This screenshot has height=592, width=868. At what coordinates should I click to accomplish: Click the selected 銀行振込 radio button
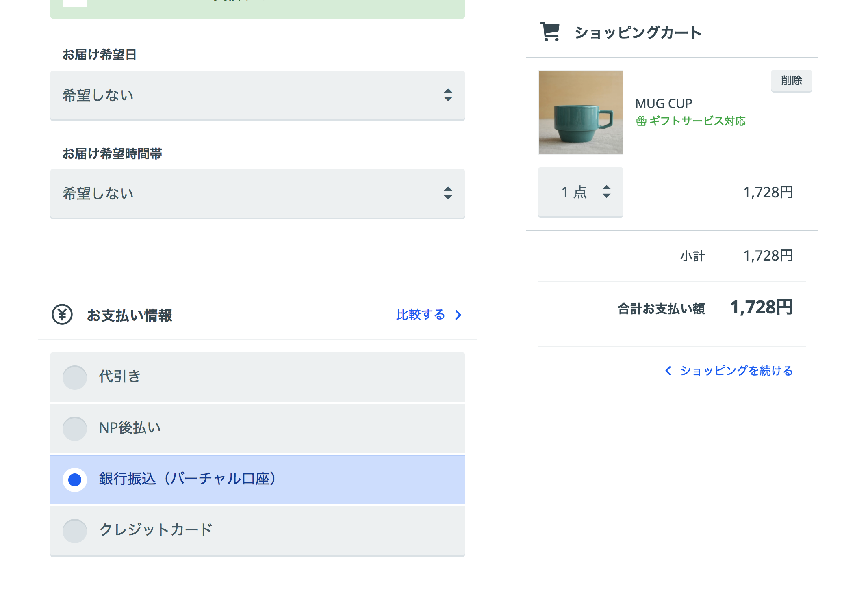(75, 480)
